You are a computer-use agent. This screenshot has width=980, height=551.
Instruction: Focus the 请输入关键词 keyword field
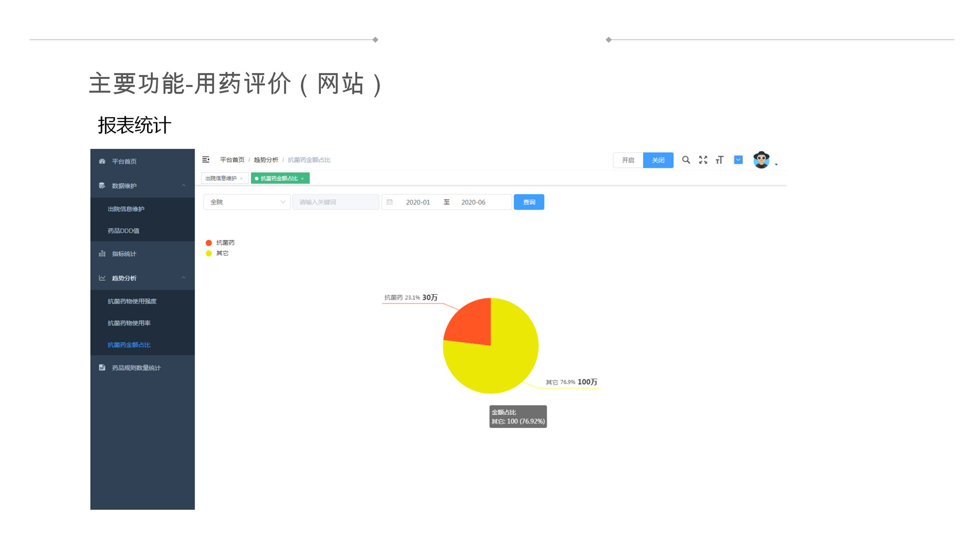click(x=336, y=202)
